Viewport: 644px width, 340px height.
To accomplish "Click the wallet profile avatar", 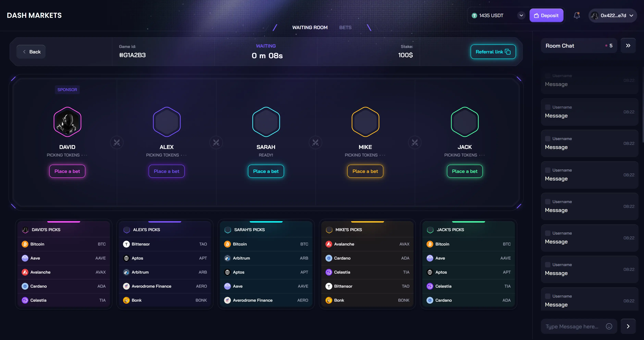I will tap(595, 15).
